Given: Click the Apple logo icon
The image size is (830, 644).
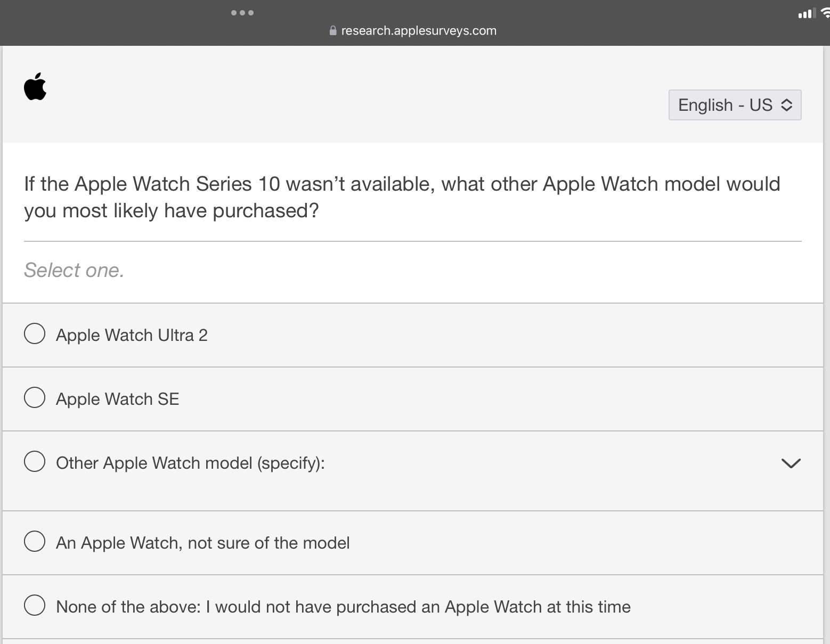Looking at the screenshot, I should [35, 87].
